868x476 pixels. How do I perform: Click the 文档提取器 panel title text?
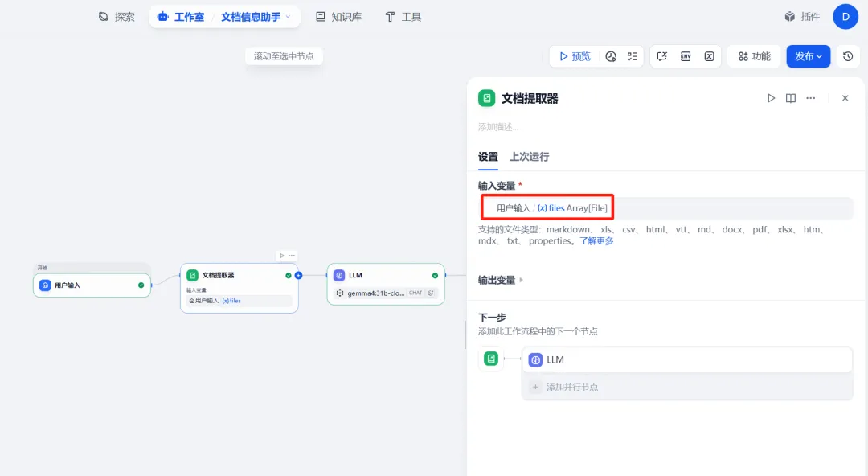530,99
